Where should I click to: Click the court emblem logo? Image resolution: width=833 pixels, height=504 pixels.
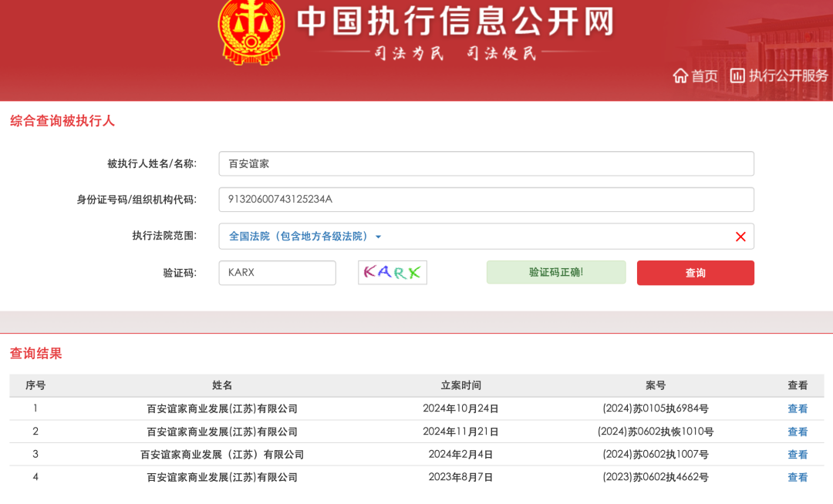(251, 32)
